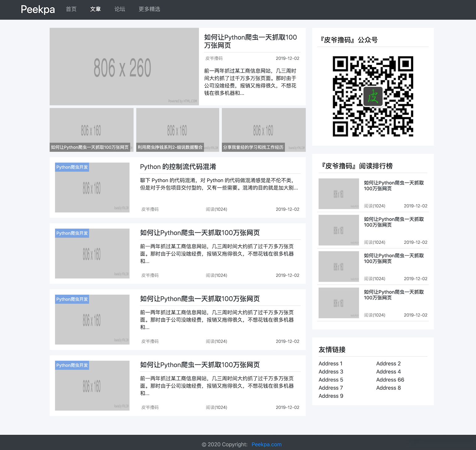Click Peekpa.com in the footer copyright
Image resolution: width=476 pixels, height=450 pixels.
[x=266, y=444]
